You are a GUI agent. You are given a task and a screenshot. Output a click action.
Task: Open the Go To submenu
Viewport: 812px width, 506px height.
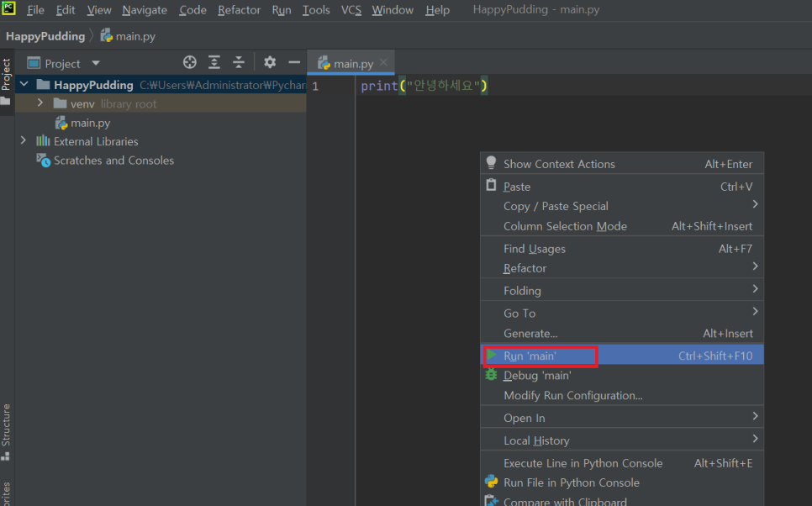pyautogui.click(x=622, y=314)
